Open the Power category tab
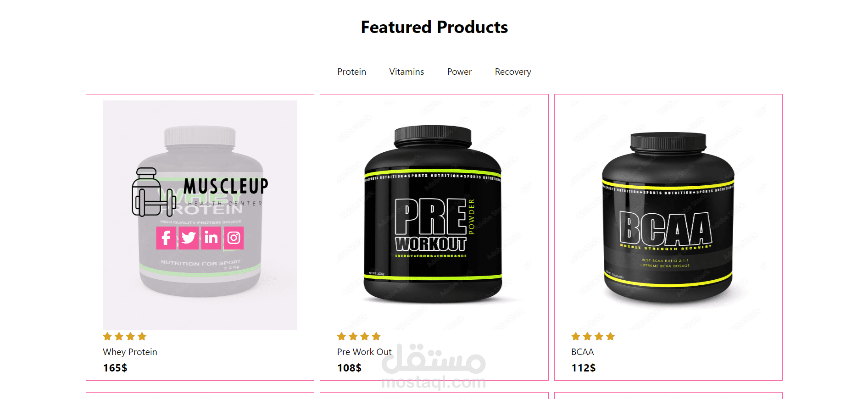This screenshot has width=868, height=399. 459,72
